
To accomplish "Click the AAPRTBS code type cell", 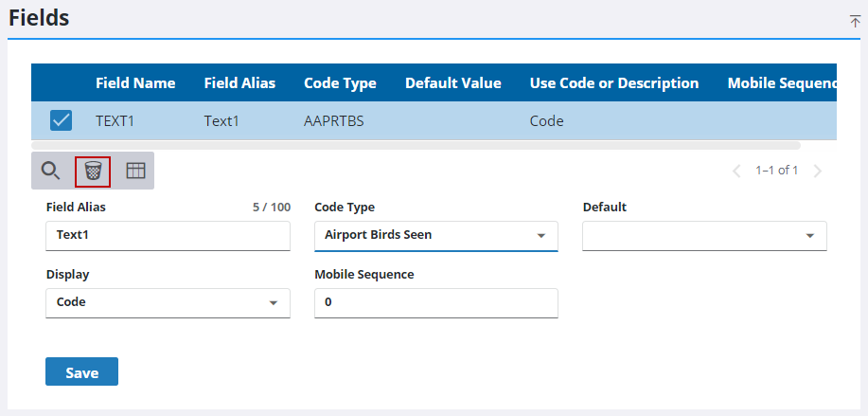I will [334, 120].
